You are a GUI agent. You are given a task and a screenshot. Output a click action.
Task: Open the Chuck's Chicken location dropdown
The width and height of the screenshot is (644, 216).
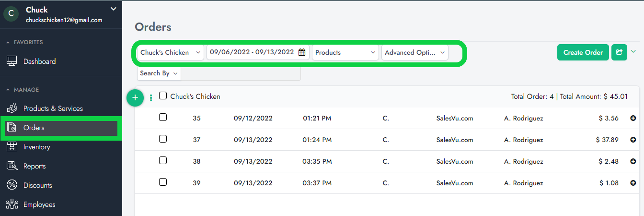[170, 52]
